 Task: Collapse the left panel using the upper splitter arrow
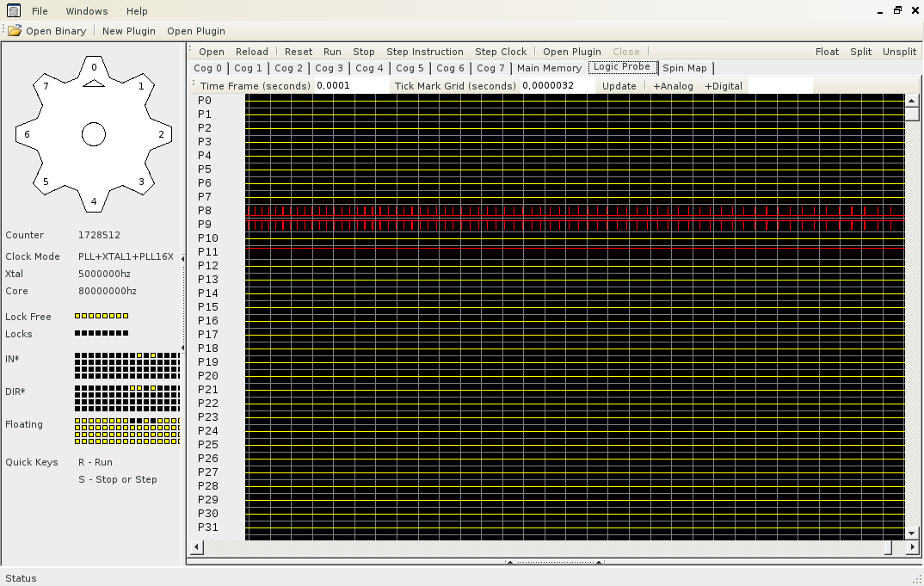click(x=182, y=258)
